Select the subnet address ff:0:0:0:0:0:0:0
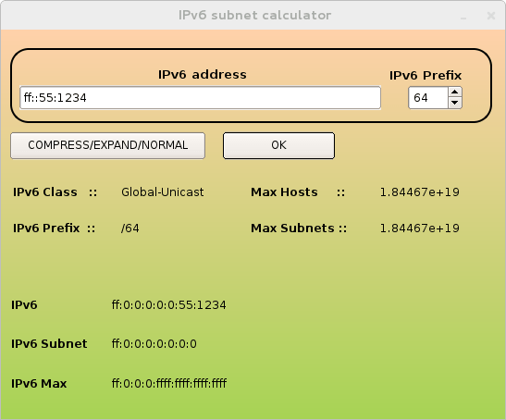The width and height of the screenshot is (506, 420). click(154, 344)
